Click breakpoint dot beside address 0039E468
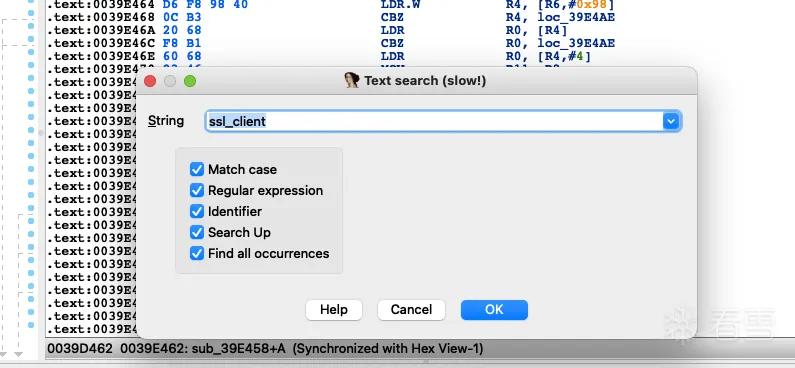 [31, 12]
